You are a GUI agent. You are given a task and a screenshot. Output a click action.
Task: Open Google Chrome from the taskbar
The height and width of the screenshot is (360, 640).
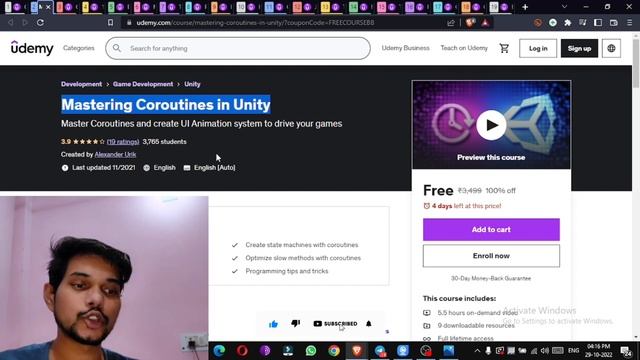(334, 351)
